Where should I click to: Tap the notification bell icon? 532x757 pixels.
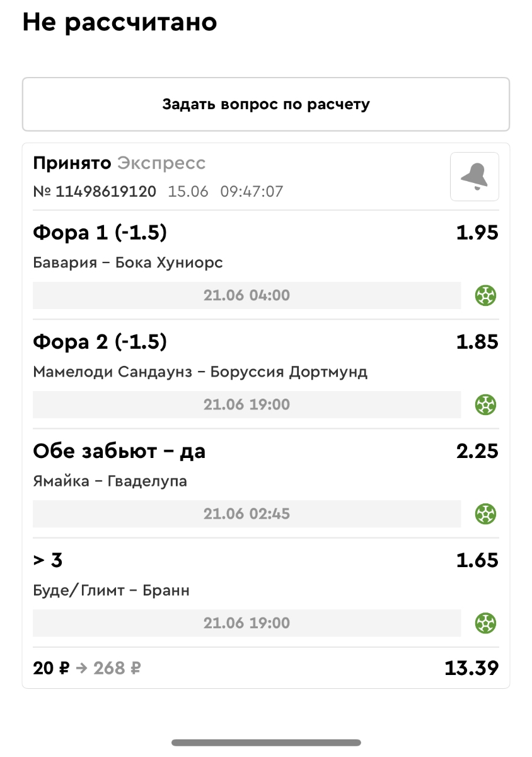[474, 177]
